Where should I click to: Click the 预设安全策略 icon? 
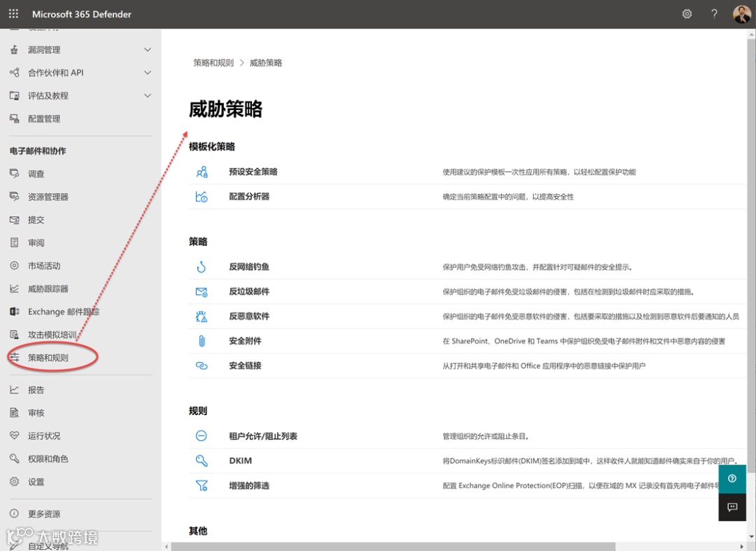[x=202, y=172]
